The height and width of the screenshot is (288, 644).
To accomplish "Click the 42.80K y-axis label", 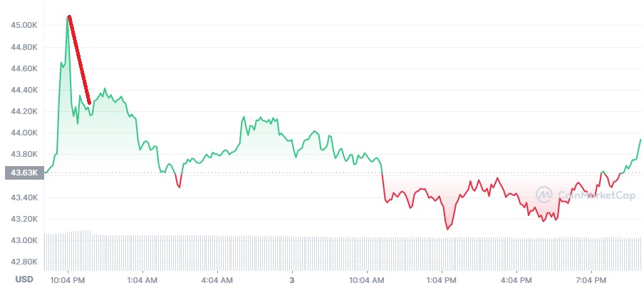I will coord(24,262).
